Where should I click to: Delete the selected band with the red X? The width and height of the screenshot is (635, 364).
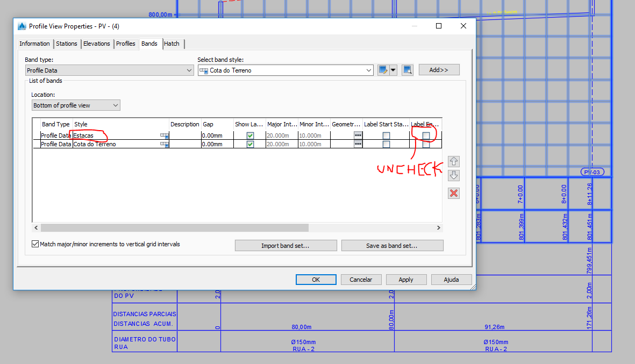click(x=453, y=193)
